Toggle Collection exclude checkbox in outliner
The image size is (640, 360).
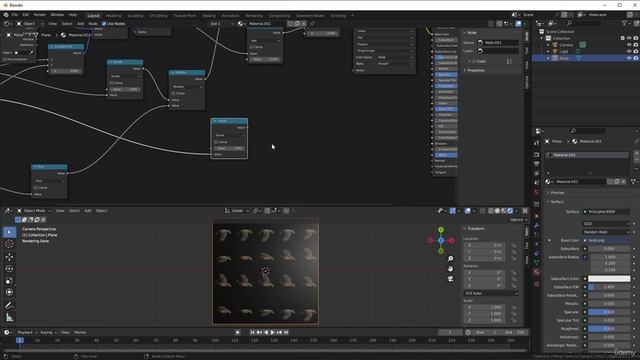click(x=622, y=38)
